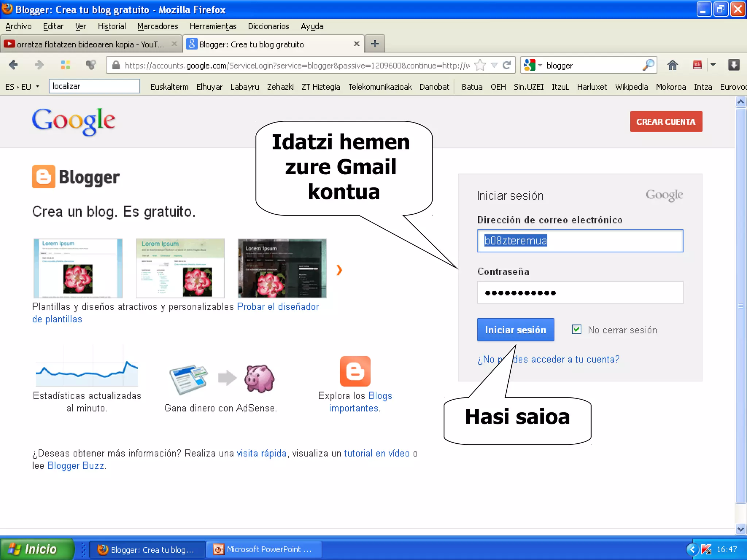This screenshot has height=560, width=747.
Task: Open the Historial menu
Action: [x=112, y=26]
